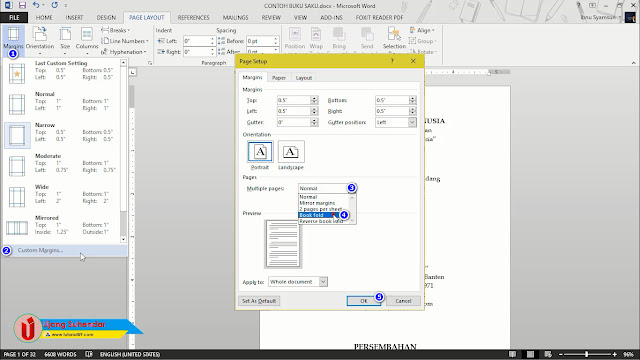Image resolution: width=640 pixels, height=360 pixels.
Task: Click Cancel in Page Setup dialog
Action: (x=403, y=301)
